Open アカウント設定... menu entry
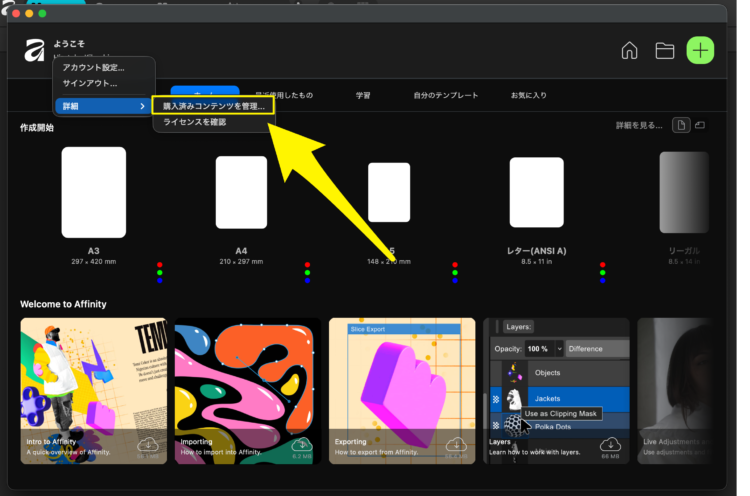The height and width of the screenshot is (496, 750). 94,67
